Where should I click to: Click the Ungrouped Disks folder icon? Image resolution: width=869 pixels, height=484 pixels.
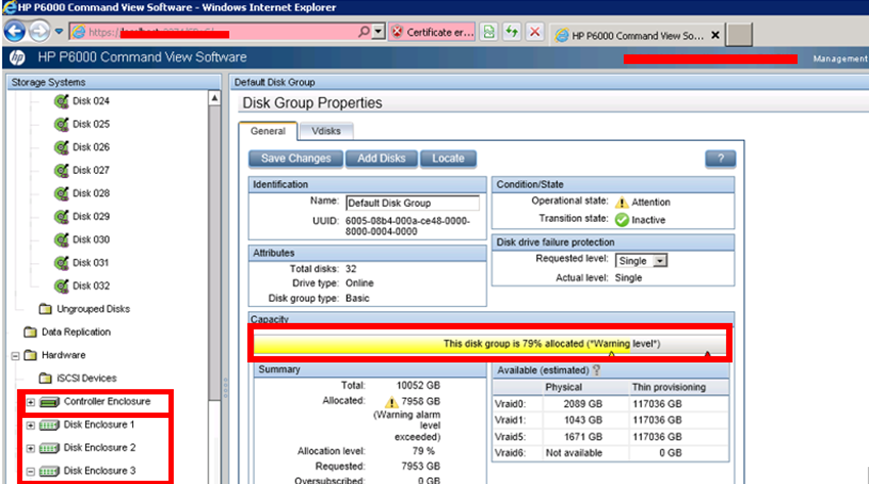tap(45, 309)
